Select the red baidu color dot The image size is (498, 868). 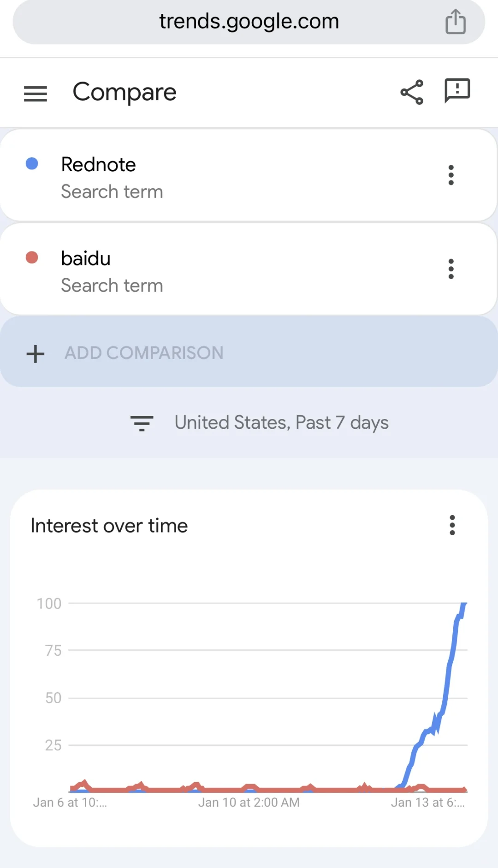(x=32, y=257)
